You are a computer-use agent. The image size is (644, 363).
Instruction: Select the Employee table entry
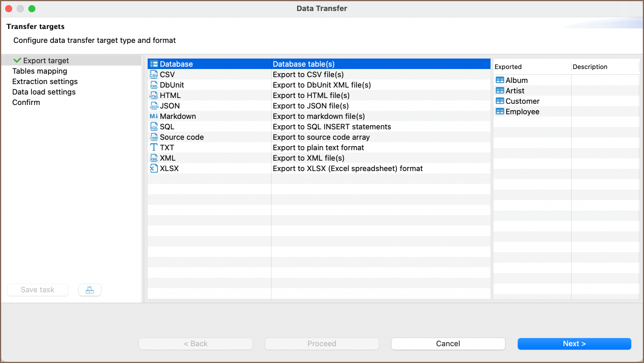[x=522, y=112]
